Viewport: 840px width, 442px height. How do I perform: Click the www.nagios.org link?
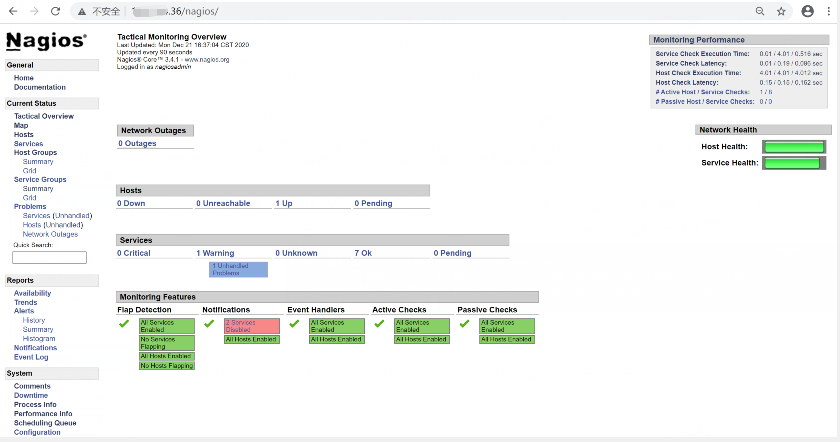pyautogui.click(x=207, y=59)
